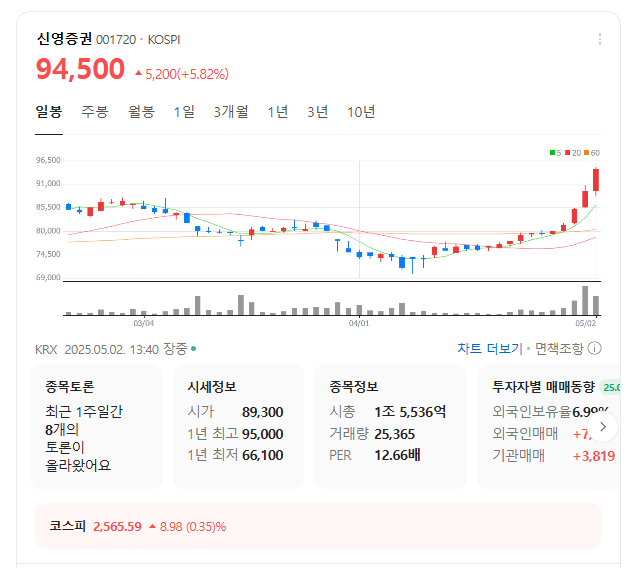
Task: Open the 면책조항 disclaimer link
Action: (x=559, y=348)
